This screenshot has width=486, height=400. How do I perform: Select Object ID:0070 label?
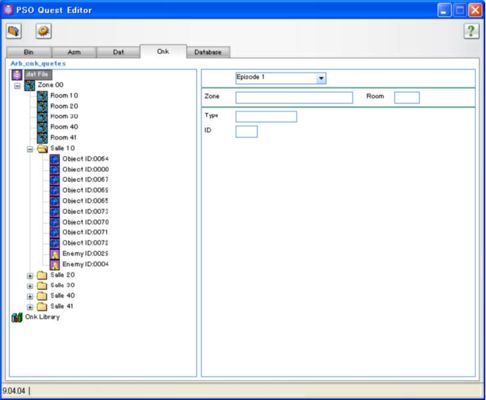85,222
